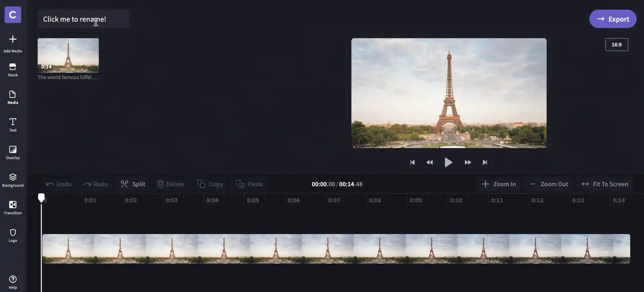Screen dimensions: 644x292
Task: Click the 0:07 mark on the timeline ruler
Action: (x=334, y=200)
